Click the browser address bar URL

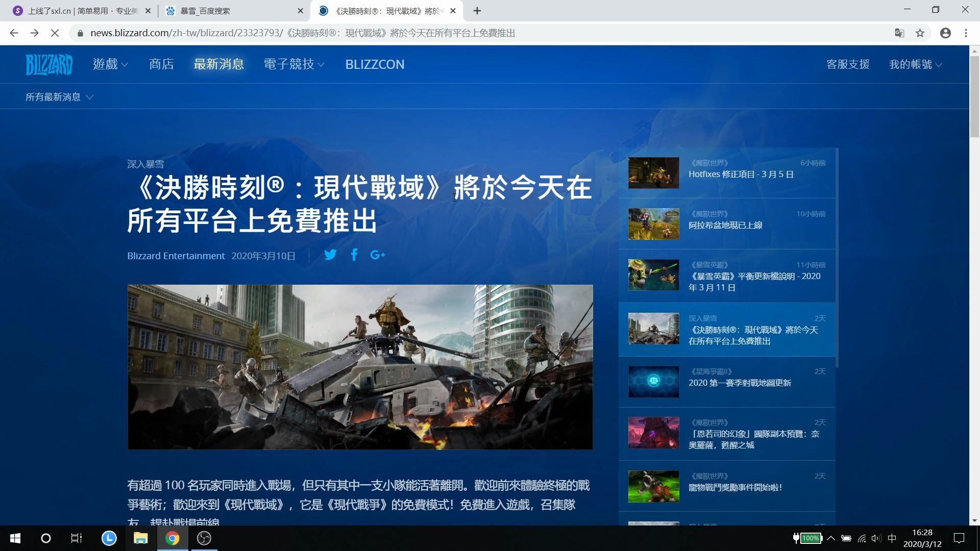pyautogui.click(x=303, y=33)
